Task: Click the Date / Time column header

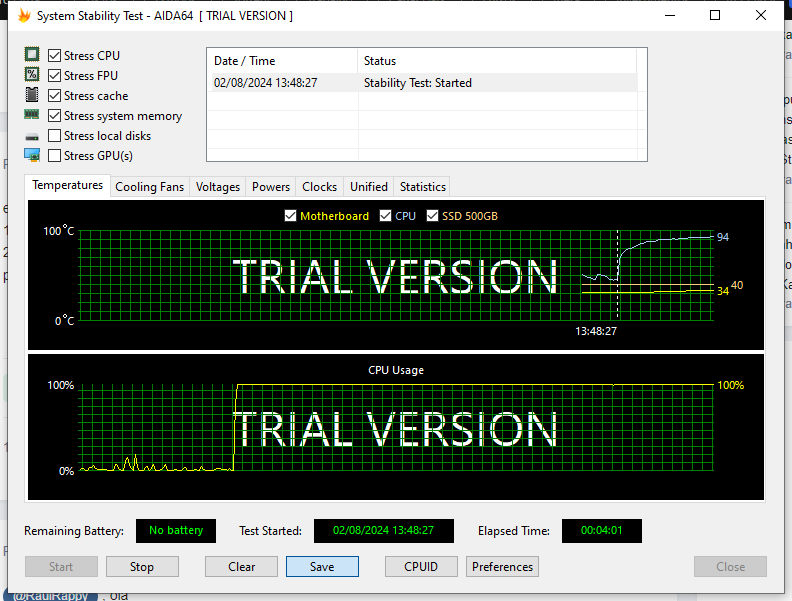Action: (282, 61)
